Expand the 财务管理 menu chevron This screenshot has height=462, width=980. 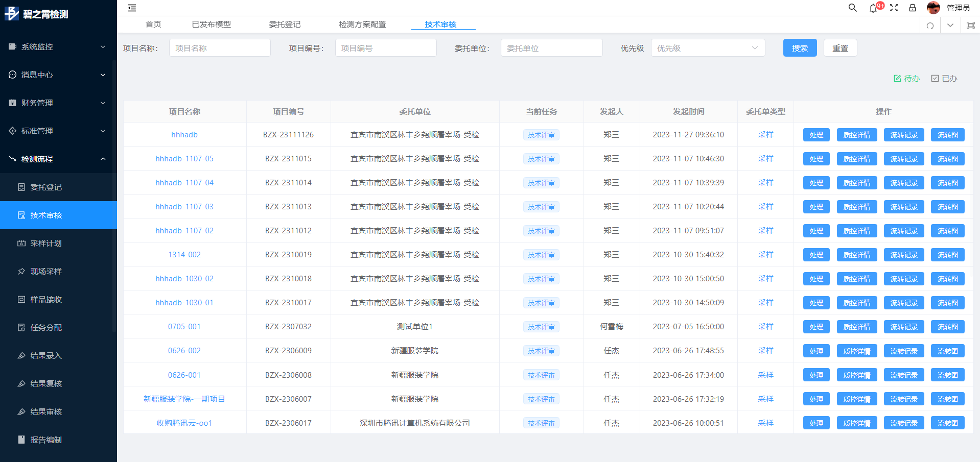(x=103, y=103)
